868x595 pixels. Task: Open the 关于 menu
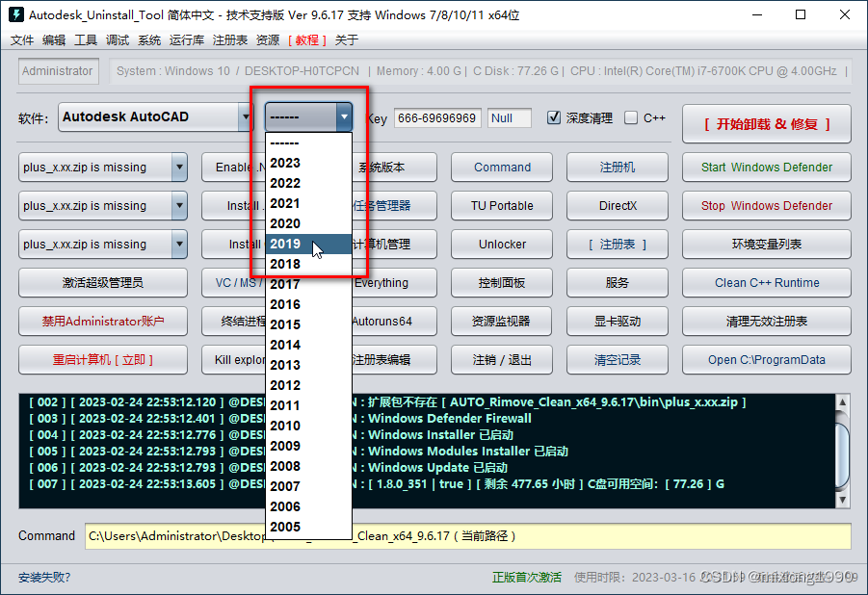click(x=347, y=39)
